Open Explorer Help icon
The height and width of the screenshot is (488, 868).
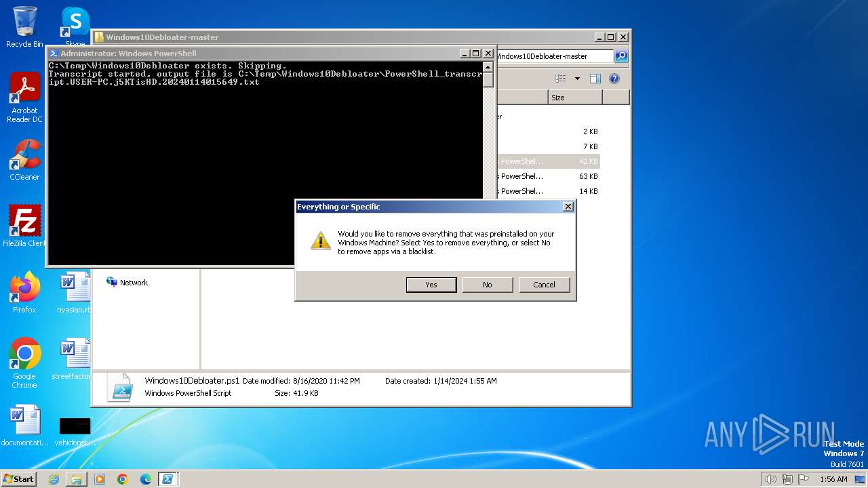point(614,79)
